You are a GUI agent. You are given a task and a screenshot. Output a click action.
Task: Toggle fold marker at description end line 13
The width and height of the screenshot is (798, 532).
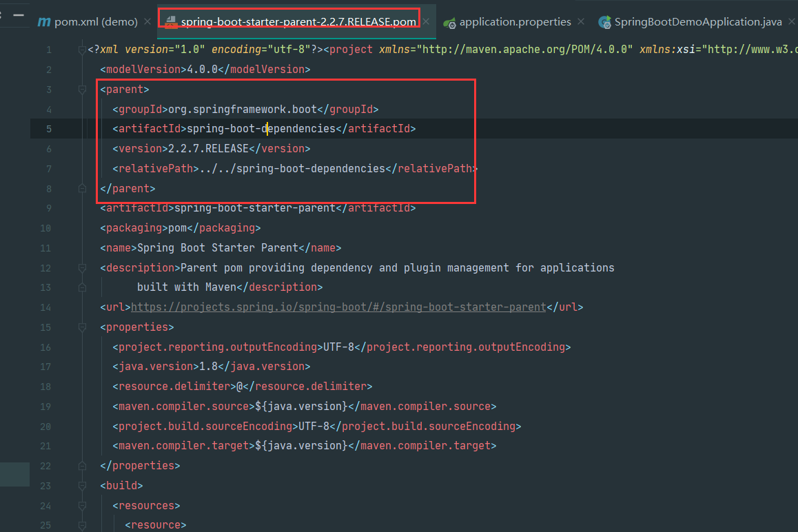click(x=82, y=287)
